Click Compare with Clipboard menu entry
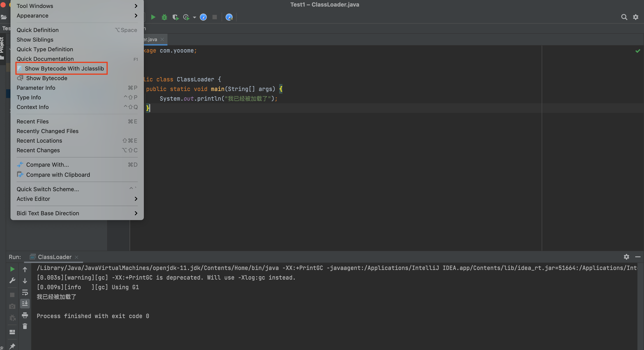 tap(58, 175)
